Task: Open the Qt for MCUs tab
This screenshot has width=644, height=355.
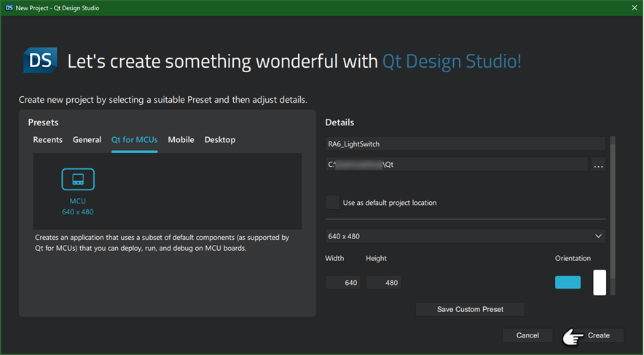Action: (134, 140)
